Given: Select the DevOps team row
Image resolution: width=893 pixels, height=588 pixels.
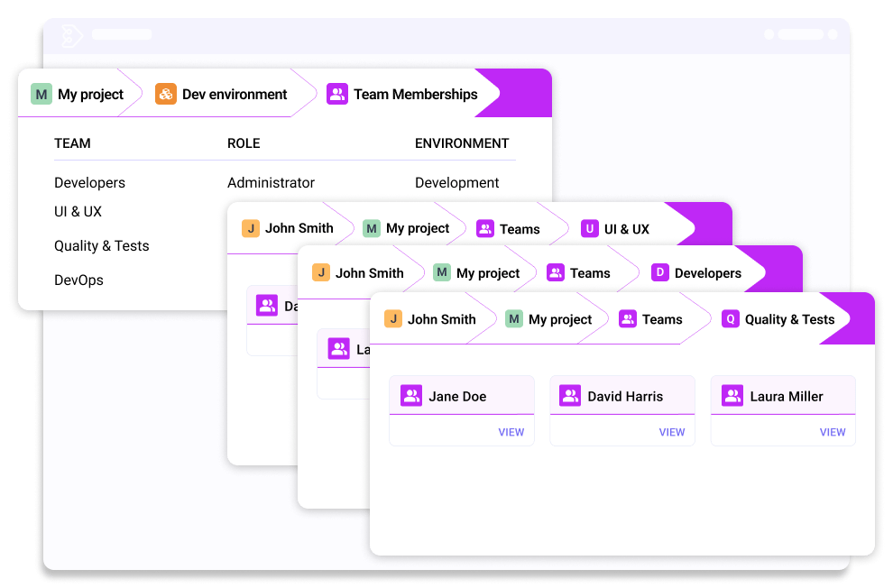Looking at the screenshot, I should (x=78, y=280).
